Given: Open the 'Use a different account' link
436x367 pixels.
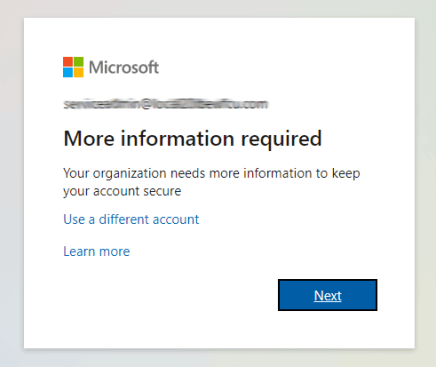Looking at the screenshot, I should click(131, 219).
